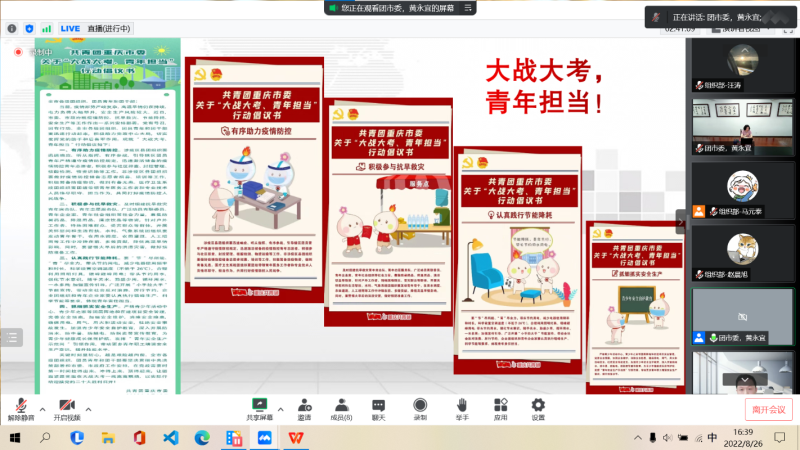Open Microsoft Edge from taskbar

click(202, 438)
